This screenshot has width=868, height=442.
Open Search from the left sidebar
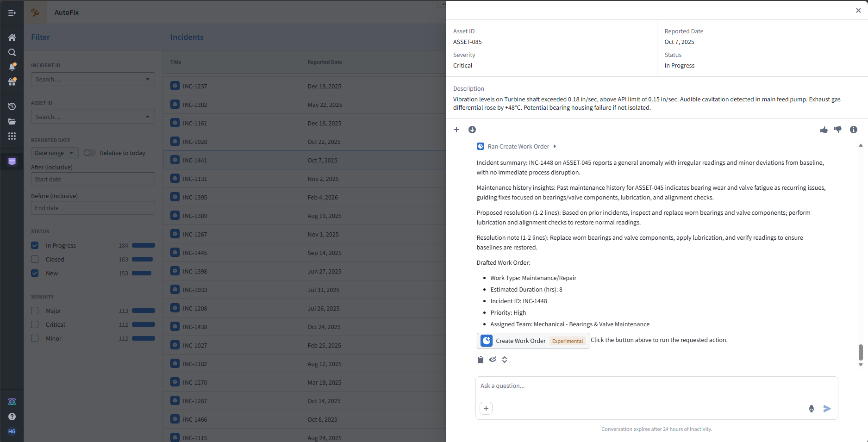(x=12, y=52)
